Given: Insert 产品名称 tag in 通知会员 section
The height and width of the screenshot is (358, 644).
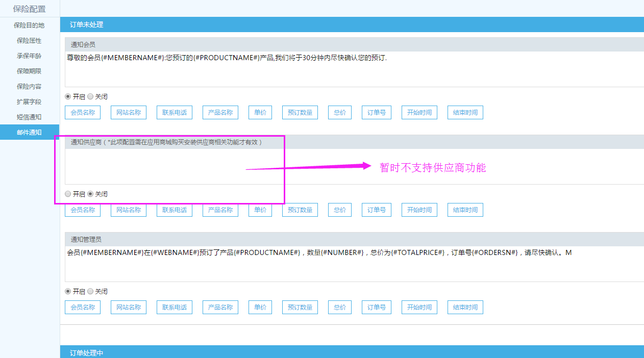Looking at the screenshot, I should pos(220,113).
